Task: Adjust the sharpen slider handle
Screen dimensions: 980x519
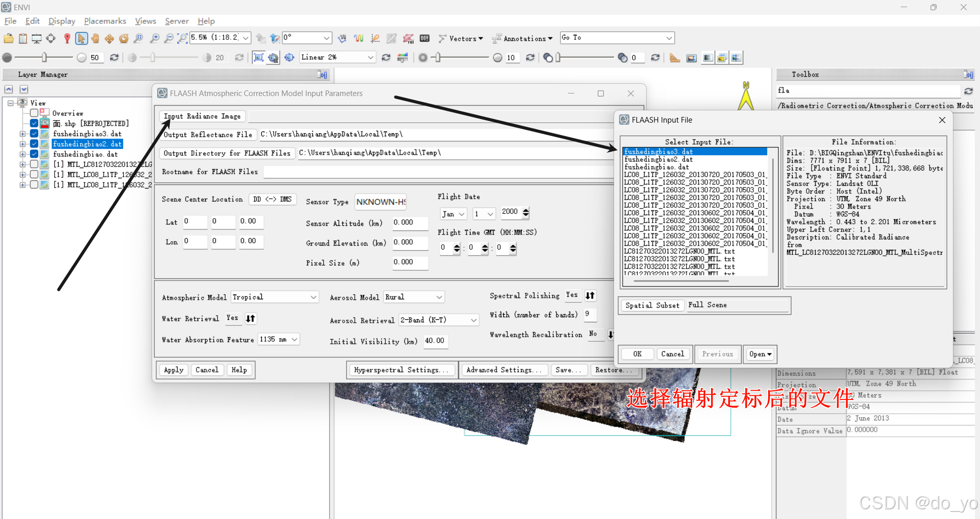Action: click(437, 58)
